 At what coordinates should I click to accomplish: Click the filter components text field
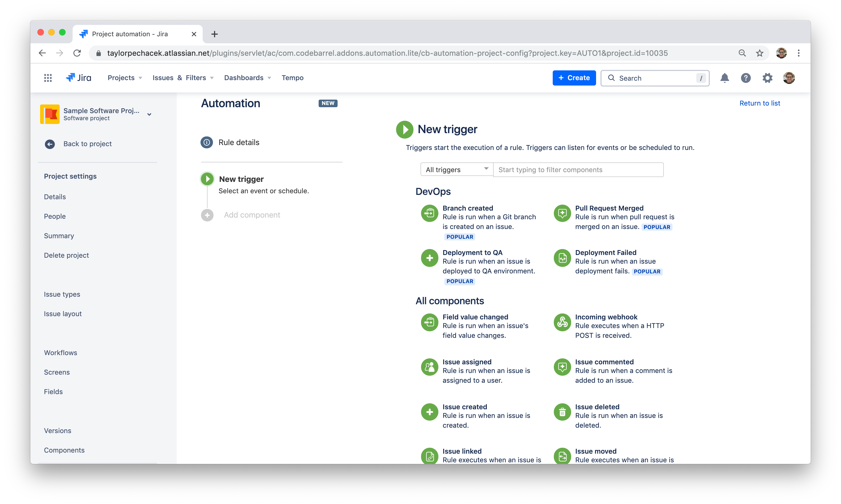point(578,169)
